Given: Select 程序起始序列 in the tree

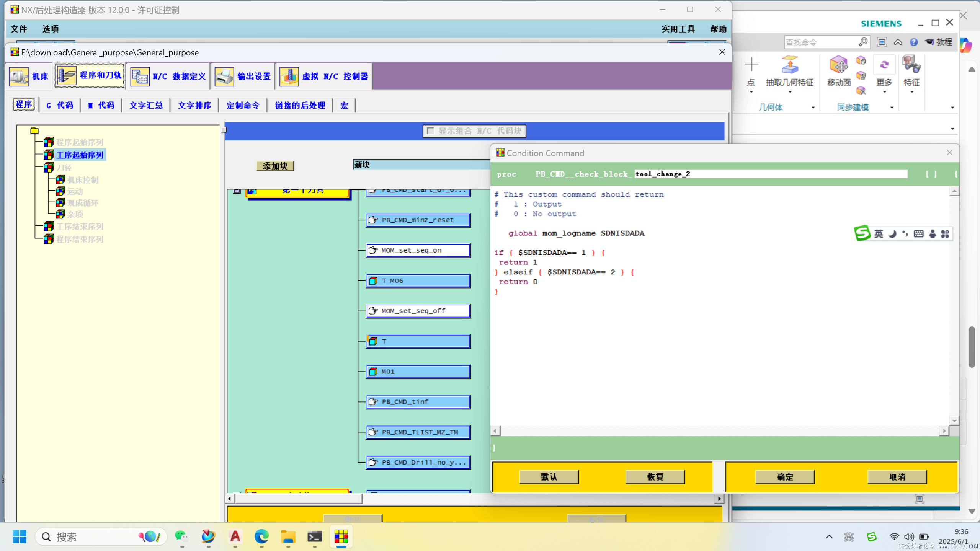Looking at the screenshot, I should point(80,142).
